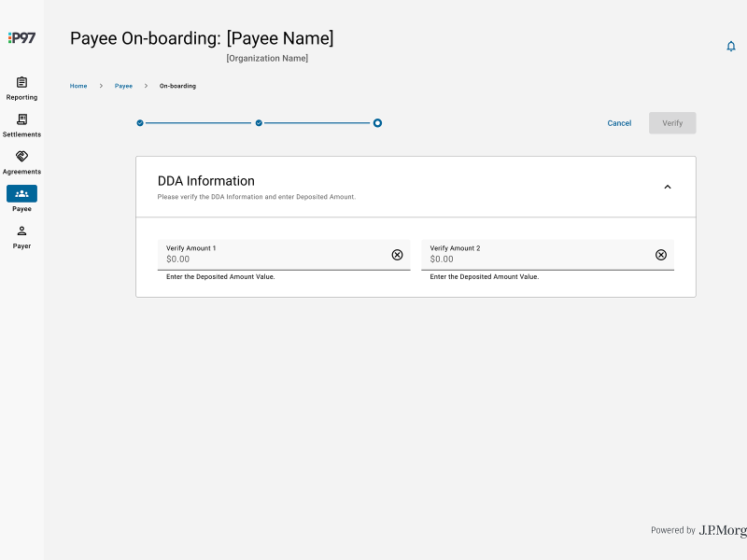The image size is (747, 560).
Task: Select the On-boarding breadcrumb item
Action: click(x=176, y=85)
